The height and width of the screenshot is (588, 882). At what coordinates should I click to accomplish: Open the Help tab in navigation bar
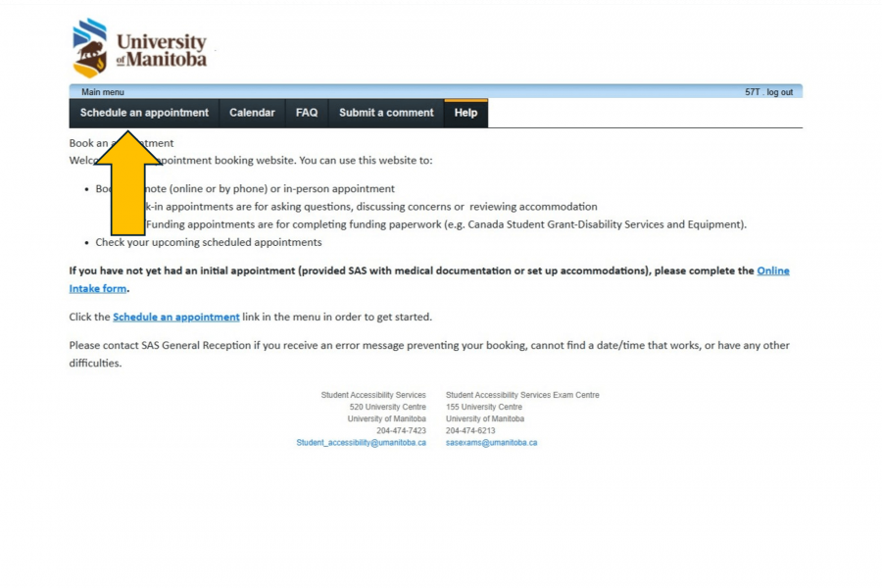tap(465, 113)
